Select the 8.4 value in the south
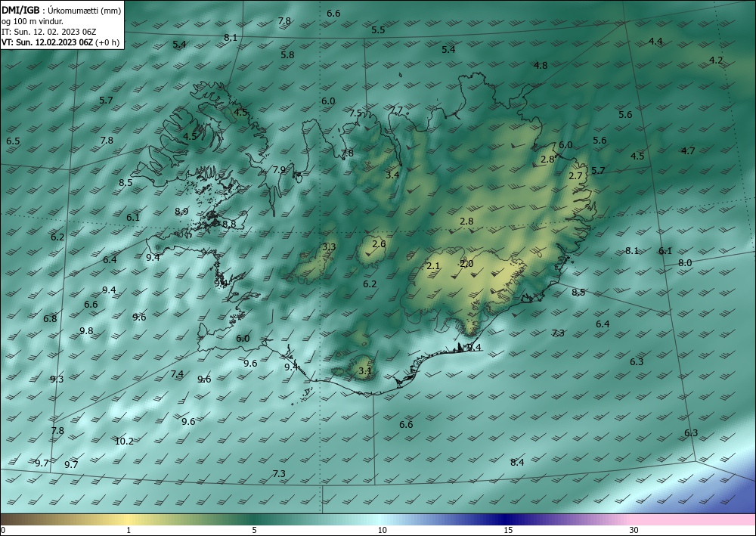This screenshot has width=756, height=536. pos(517,462)
